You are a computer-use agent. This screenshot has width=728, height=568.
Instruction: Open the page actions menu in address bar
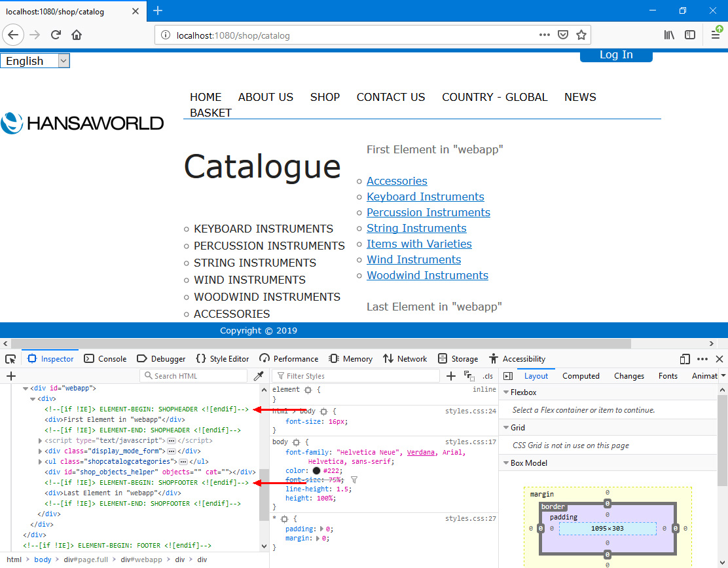544,35
